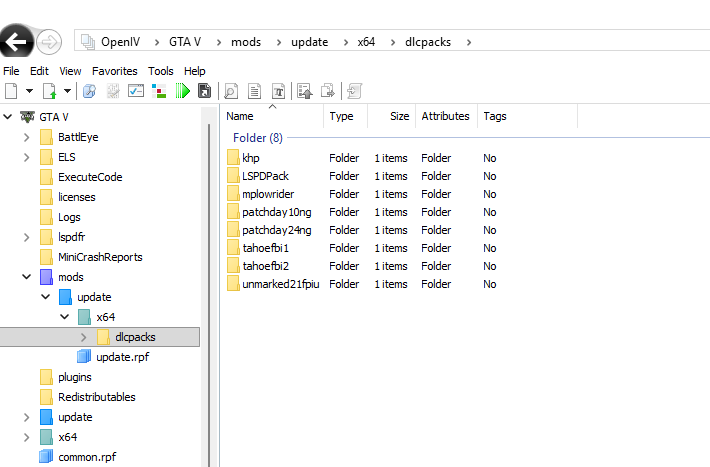Click the document with T text icon
This screenshot has height=467, width=710.
pyautogui.click(x=278, y=91)
